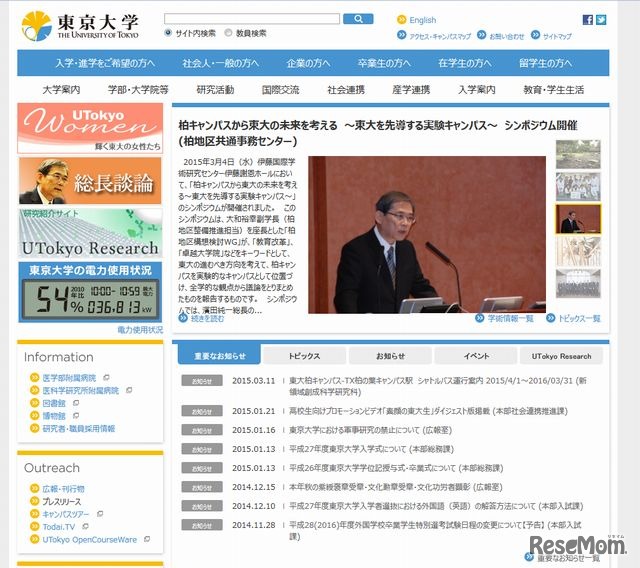
Task: Open the external link icon beside キャンパスツアー
Action: (100, 514)
